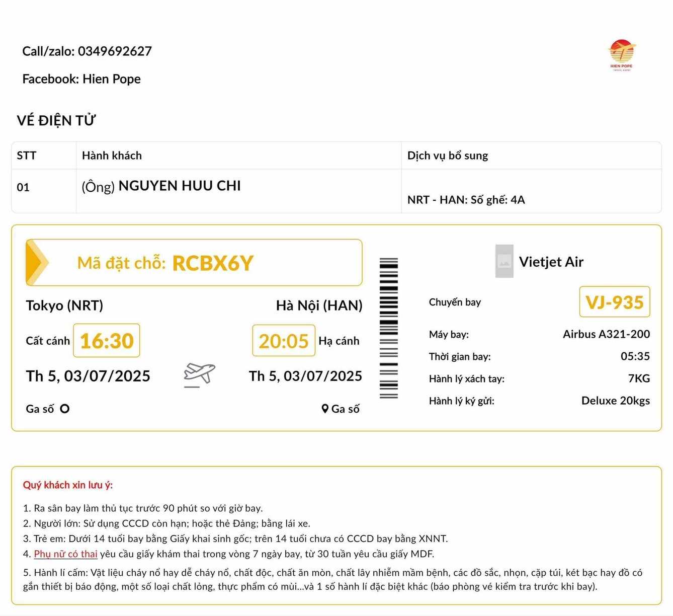This screenshot has width=673, height=616.
Task: Click the seat number 4A entry
Action: [466, 200]
